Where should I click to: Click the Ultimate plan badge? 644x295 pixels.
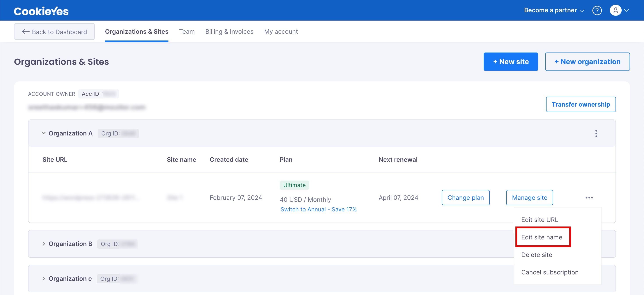click(294, 185)
